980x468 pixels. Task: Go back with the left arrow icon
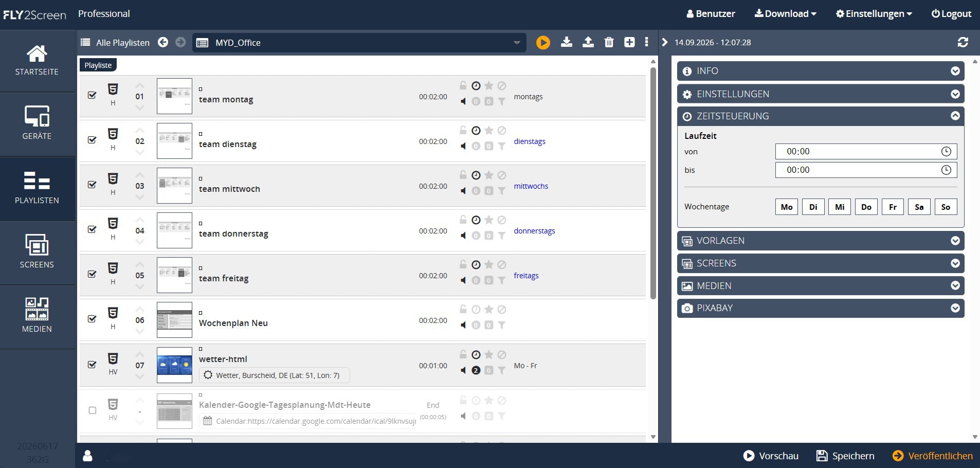[x=163, y=42]
